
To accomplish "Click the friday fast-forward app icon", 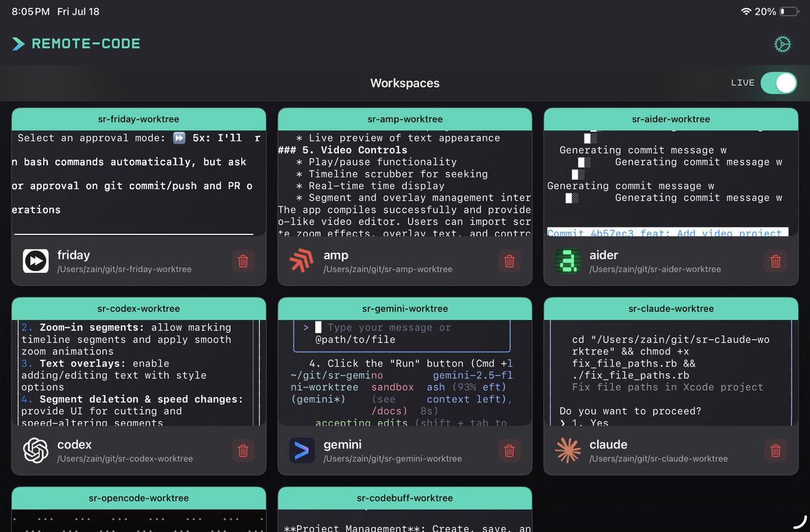I will pos(36,261).
